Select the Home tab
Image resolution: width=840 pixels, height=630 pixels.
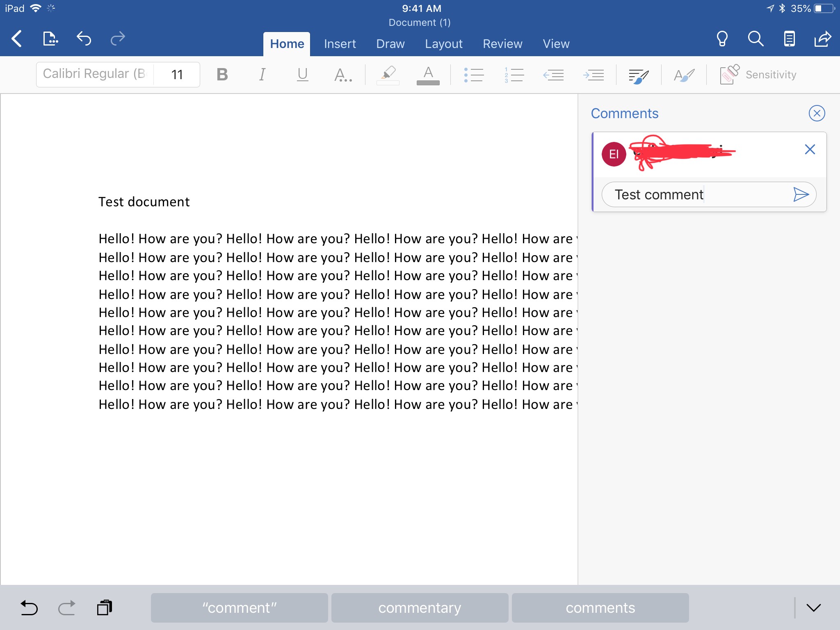(287, 44)
